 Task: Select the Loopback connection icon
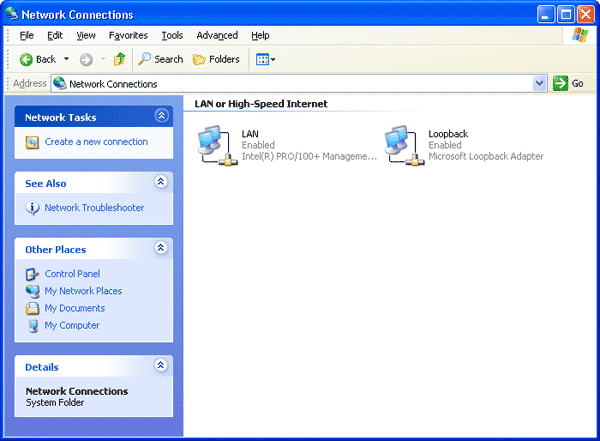404,145
